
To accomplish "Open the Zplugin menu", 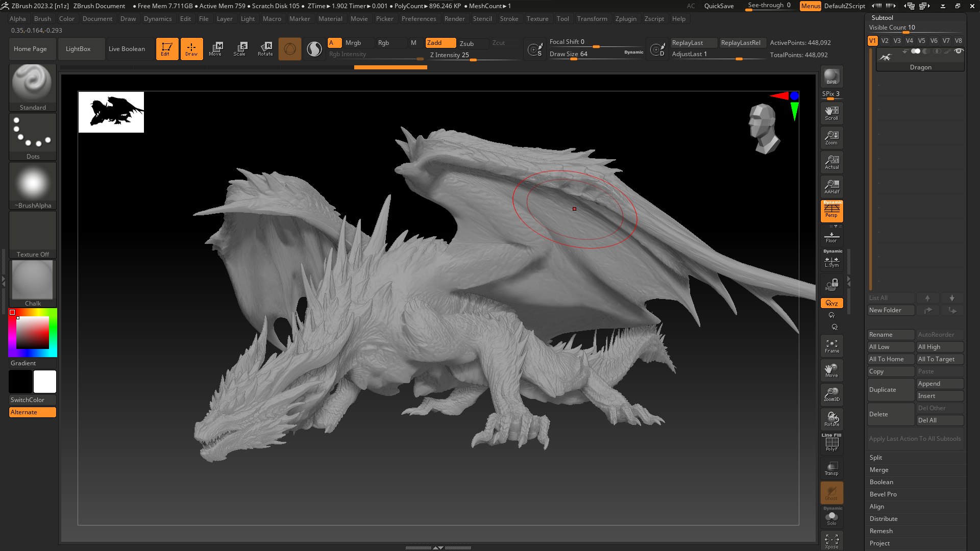I will click(626, 19).
